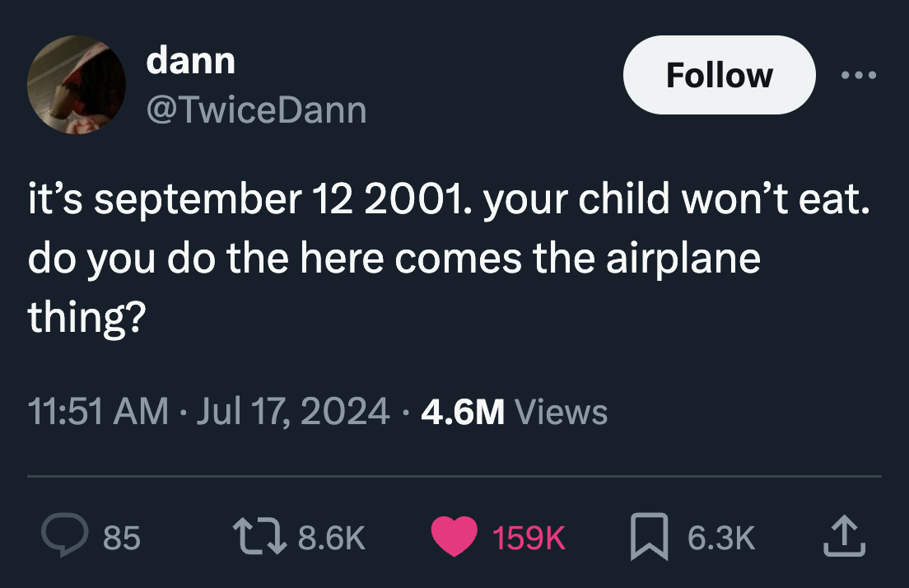This screenshot has height=588, width=909.
Task: Click the 159K likes count
Action: click(x=529, y=538)
